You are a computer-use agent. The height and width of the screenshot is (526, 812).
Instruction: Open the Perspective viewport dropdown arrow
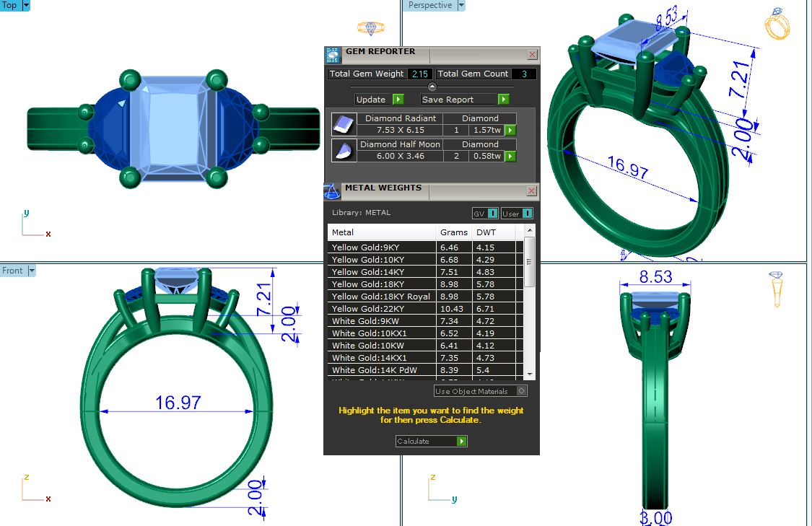click(x=461, y=5)
